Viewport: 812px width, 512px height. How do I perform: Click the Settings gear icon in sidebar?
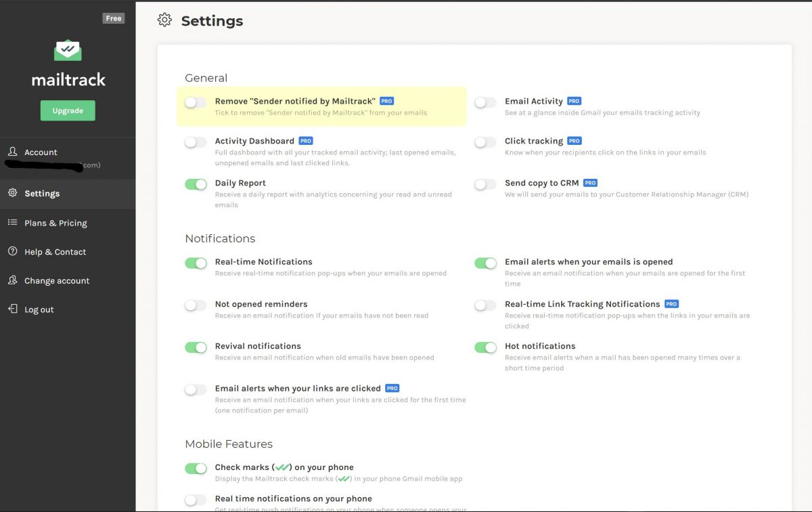(x=12, y=193)
